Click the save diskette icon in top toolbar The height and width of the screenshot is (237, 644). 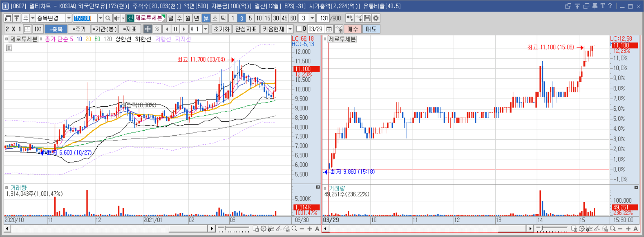click(367, 18)
